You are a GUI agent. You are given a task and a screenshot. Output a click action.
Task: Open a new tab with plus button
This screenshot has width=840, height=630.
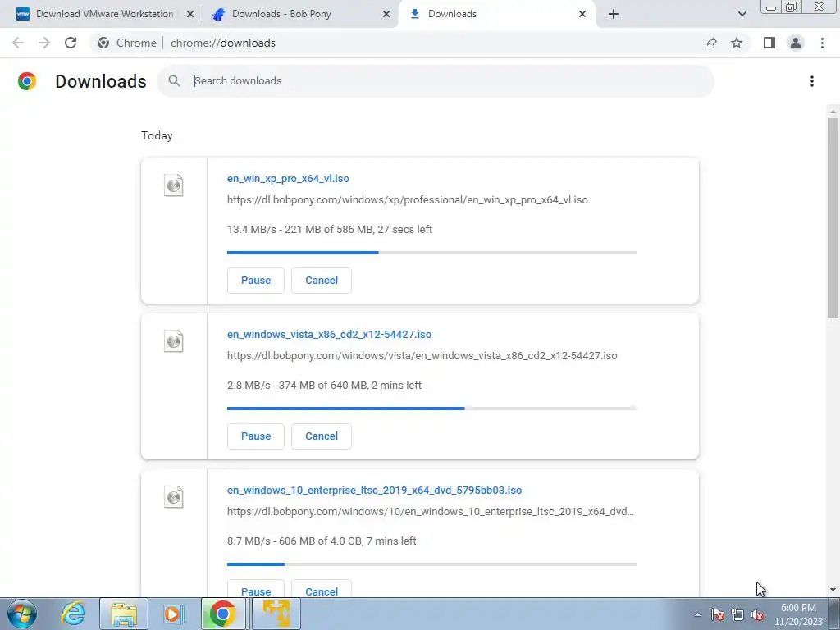tap(614, 14)
